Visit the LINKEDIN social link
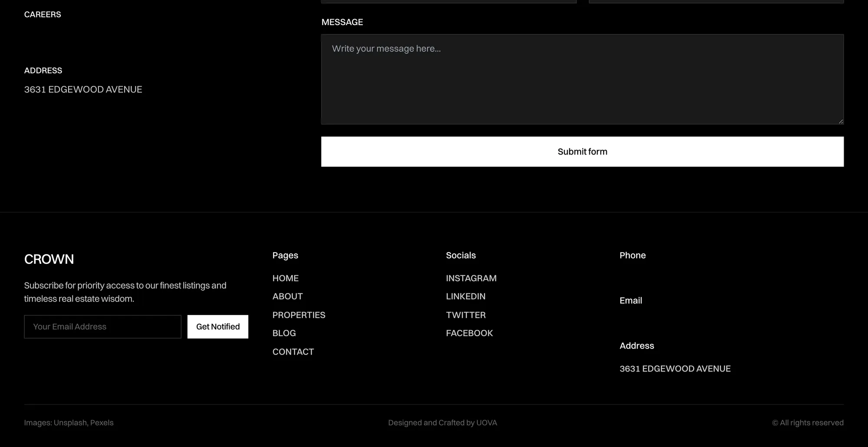 466,296
